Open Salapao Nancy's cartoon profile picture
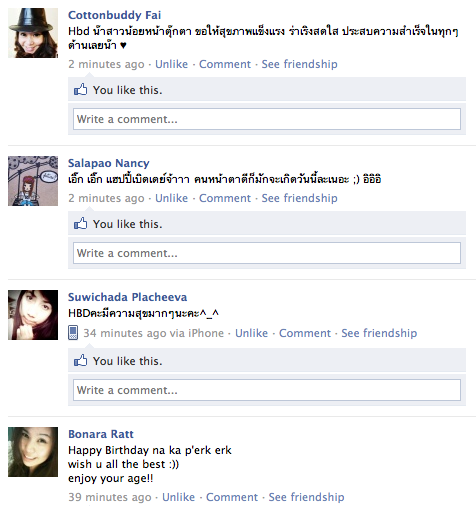 33,181
